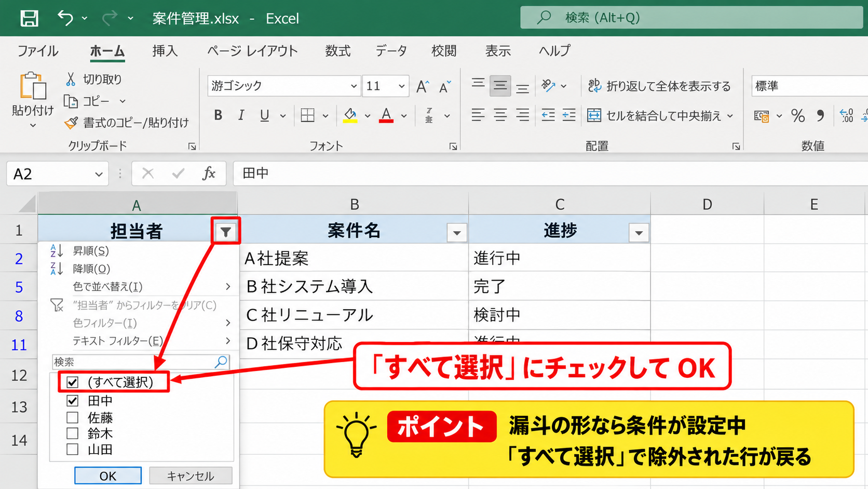The height and width of the screenshot is (489, 868).
Task: Check the 鈴木 checkbox
Action: tap(72, 433)
